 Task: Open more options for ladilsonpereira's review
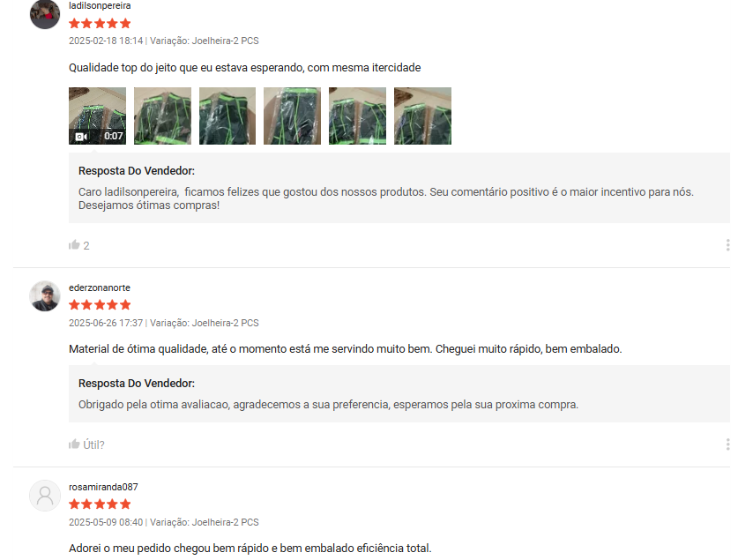click(x=727, y=244)
